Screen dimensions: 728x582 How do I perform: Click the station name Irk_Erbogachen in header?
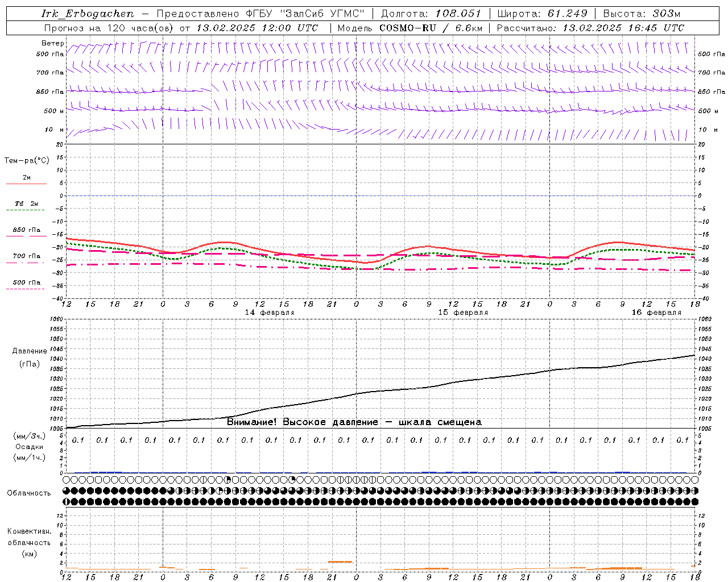[x=88, y=14]
